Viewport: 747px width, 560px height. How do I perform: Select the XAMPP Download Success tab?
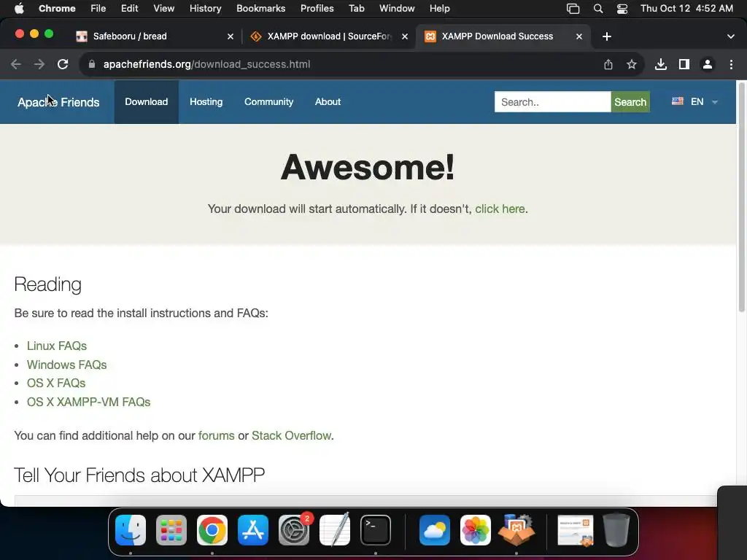click(x=503, y=36)
